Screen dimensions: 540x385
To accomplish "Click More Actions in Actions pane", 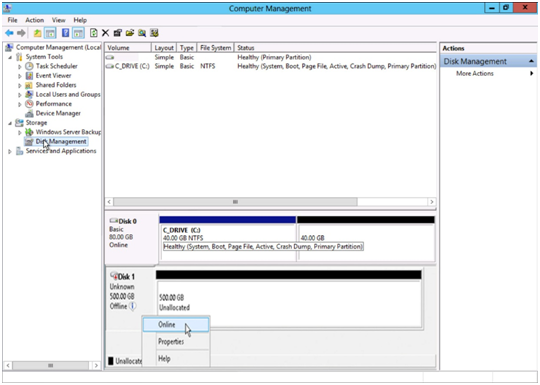I will pyautogui.click(x=475, y=73).
